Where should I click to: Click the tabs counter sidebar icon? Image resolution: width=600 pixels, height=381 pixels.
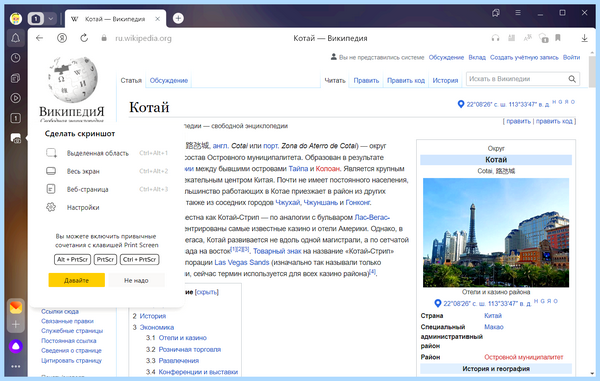click(x=15, y=118)
